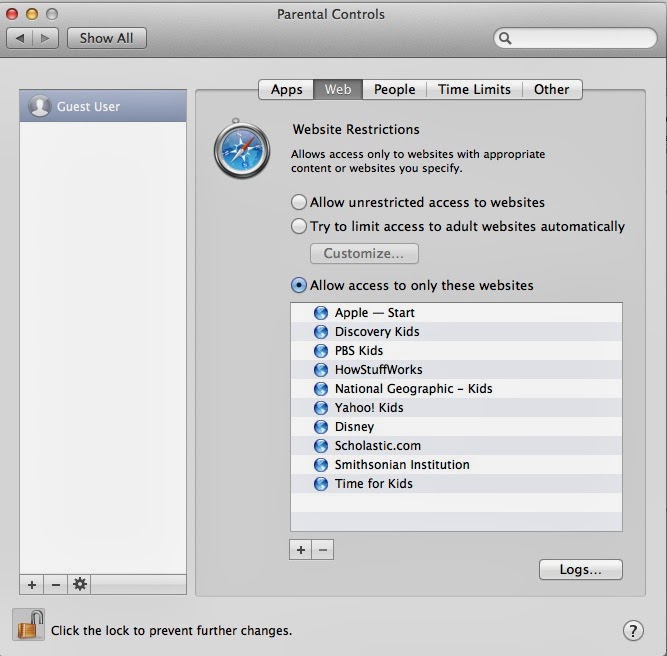Select the Discovery Kids website name

coord(377,332)
